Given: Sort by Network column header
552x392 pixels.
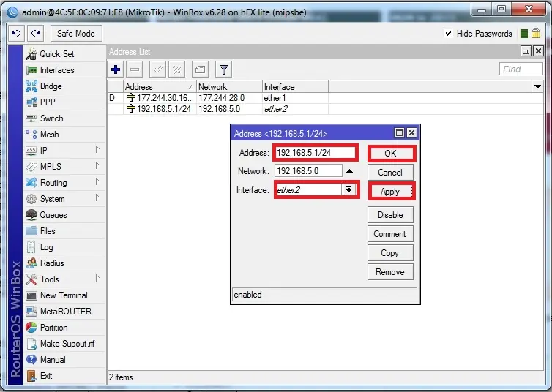Looking at the screenshot, I should coord(229,86).
